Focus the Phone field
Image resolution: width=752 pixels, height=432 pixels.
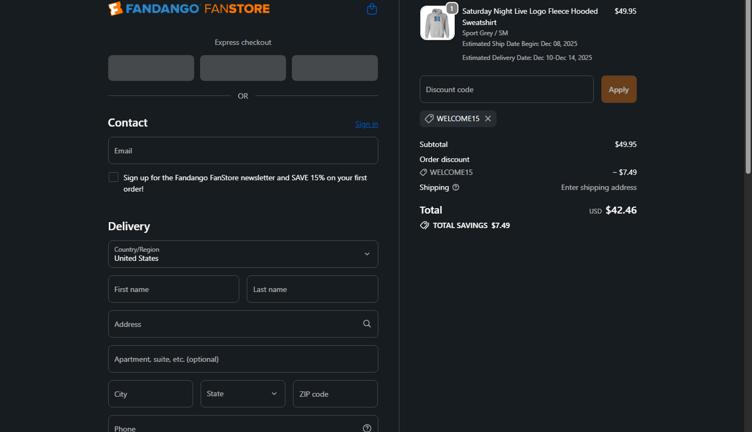pyautogui.click(x=243, y=424)
